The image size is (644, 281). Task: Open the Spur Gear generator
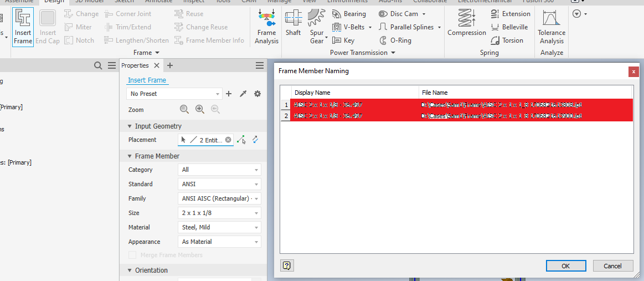[x=317, y=27]
